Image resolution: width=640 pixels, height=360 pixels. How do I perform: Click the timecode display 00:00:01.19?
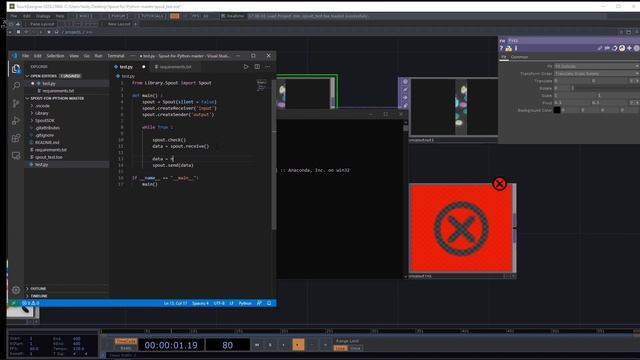click(x=171, y=345)
